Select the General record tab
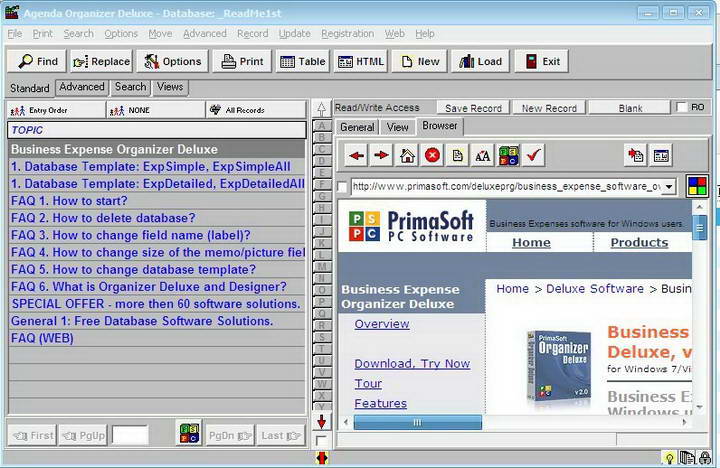 pos(357,127)
